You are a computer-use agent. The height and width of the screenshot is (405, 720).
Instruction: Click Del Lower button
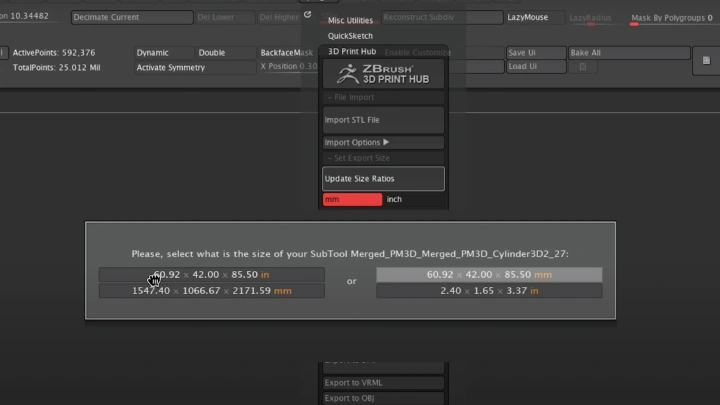pos(225,17)
